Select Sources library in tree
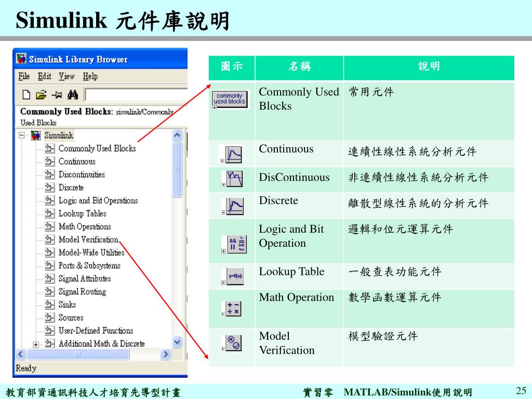The image size is (532, 399). (x=71, y=317)
